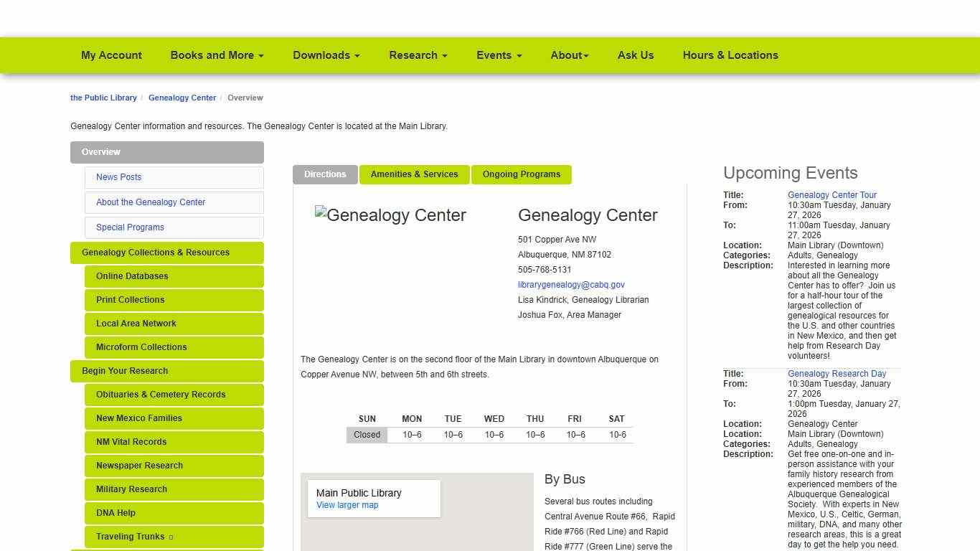This screenshot has height=551, width=980.
Task: Select the Directions tab
Action: [324, 174]
